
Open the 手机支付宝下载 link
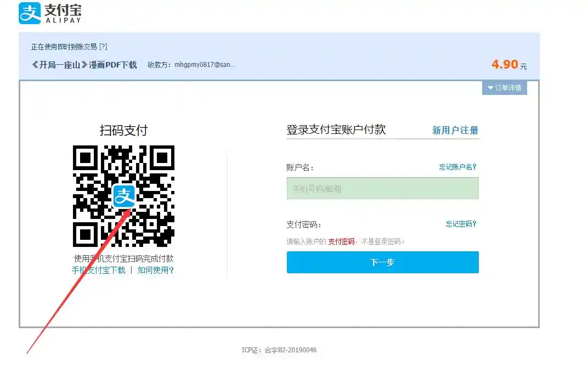99,270
